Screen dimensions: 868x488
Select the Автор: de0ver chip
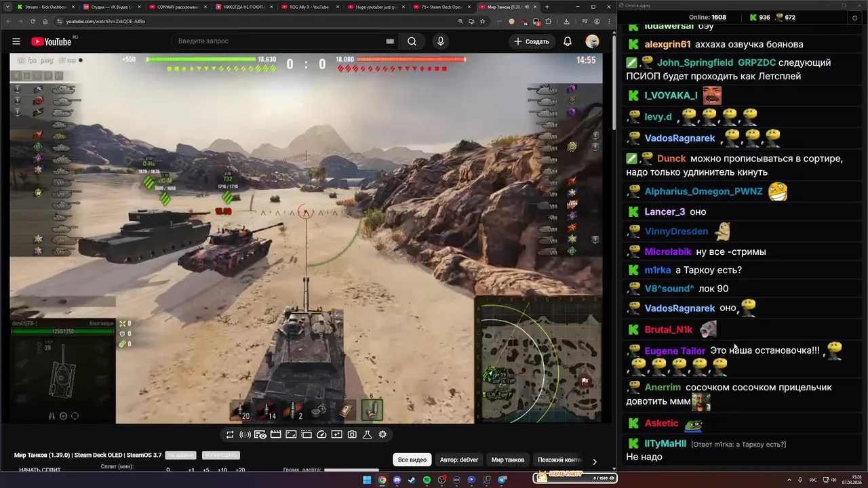459,460
